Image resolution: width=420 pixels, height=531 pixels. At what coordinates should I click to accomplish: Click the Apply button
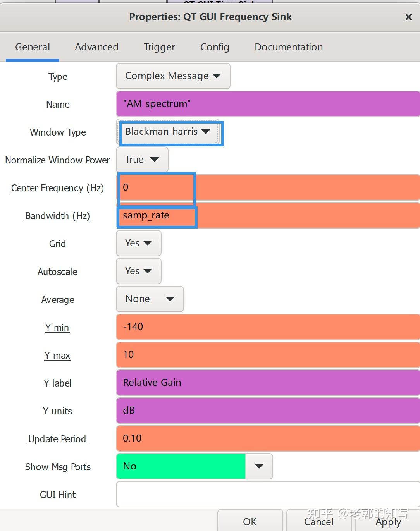click(x=388, y=522)
